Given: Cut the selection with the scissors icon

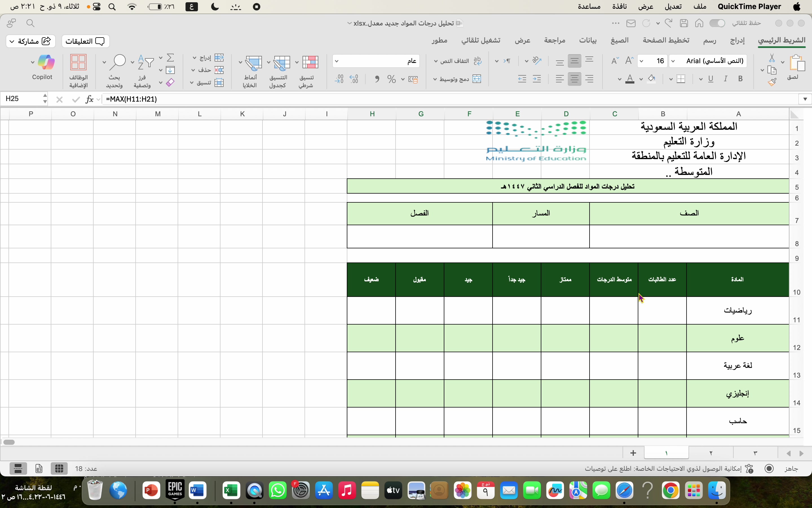Looking at the screenshot, I should (772, 58).
